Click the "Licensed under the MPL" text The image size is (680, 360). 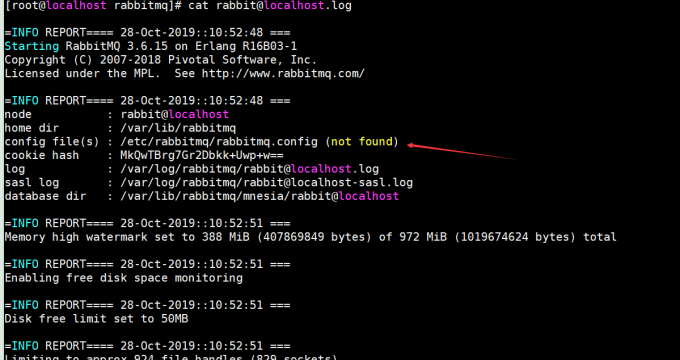click(82, 73)
